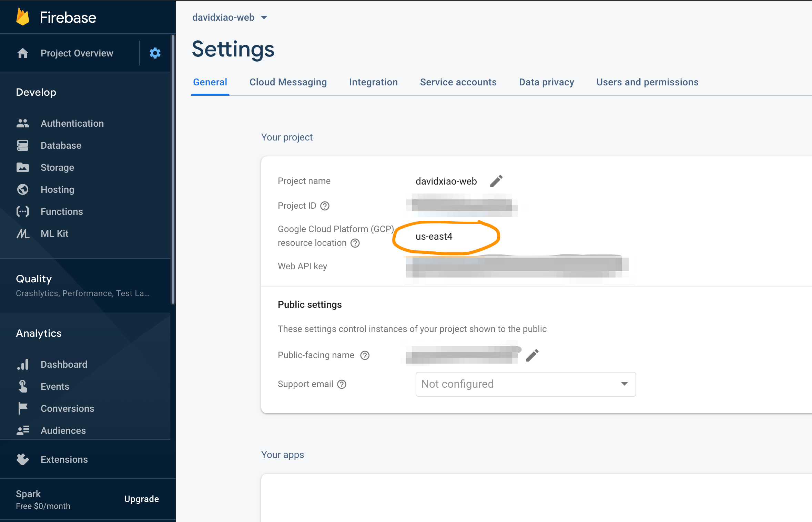Click the Your apps heading

(x=283, y=455)
